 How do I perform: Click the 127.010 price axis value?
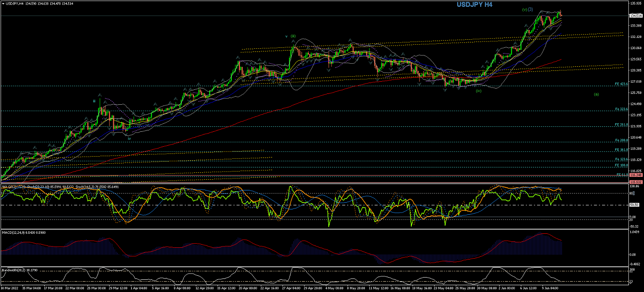[x=636, y=82]
